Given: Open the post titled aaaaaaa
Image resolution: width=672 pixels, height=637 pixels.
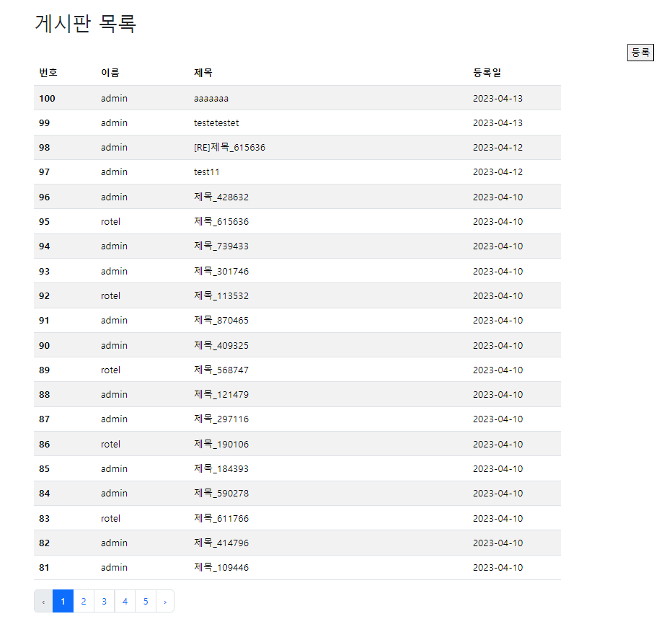Looking at the screenshot, I should click(211, 99).
